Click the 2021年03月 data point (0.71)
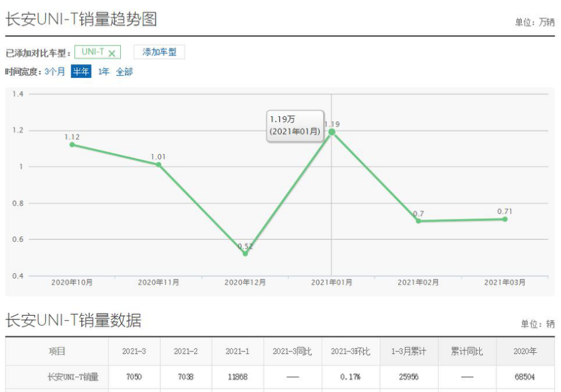Screen dimensions: 561x392 click(505, 219)
